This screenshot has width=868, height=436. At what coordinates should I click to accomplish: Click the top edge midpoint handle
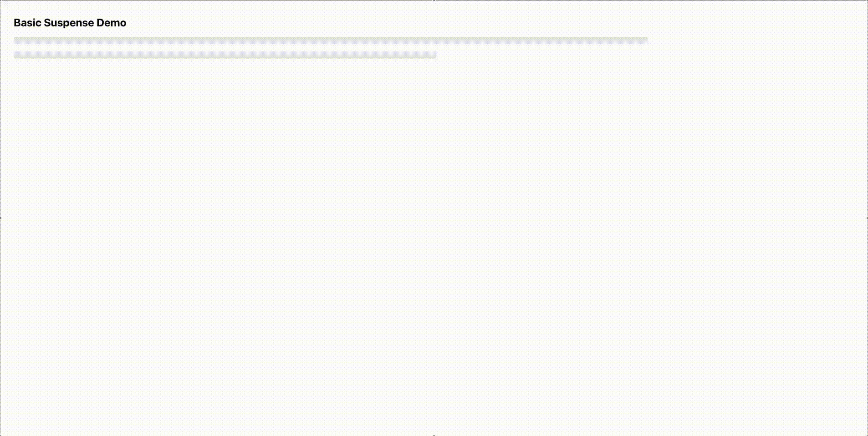click(434, 1)
